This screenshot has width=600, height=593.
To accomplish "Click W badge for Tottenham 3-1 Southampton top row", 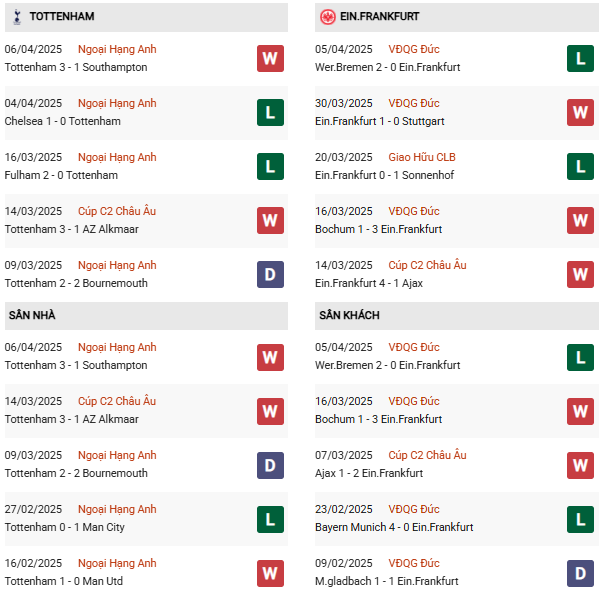I will click(x=270, y=58).
